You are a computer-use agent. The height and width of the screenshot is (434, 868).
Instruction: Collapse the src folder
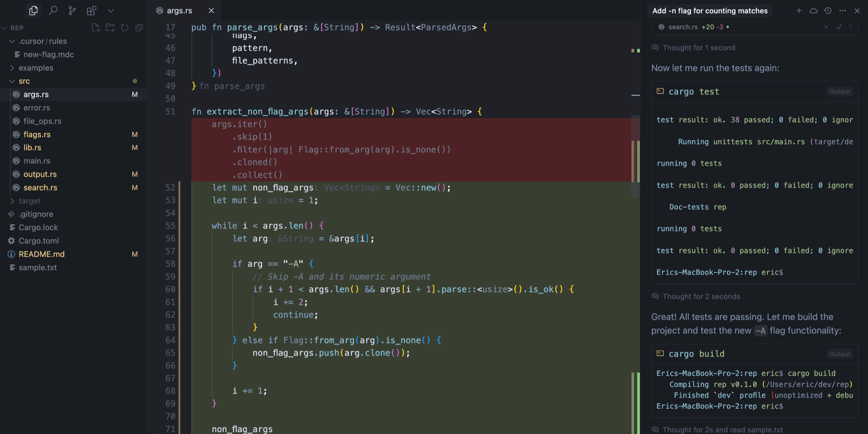24,81
